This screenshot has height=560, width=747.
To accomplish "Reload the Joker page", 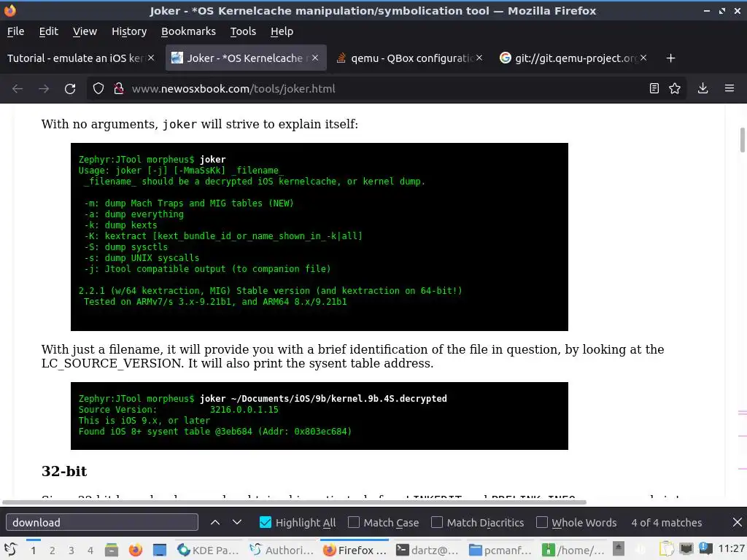I will click(70, 88).
